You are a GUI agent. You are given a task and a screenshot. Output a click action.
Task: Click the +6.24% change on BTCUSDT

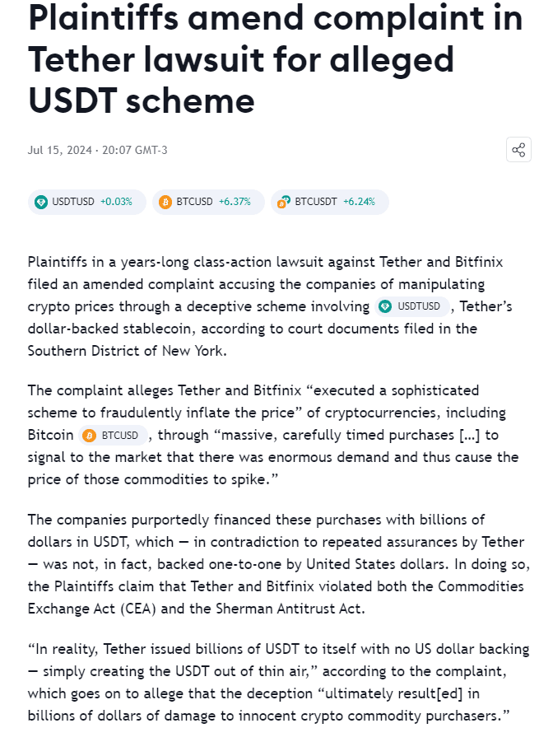pyautogui.click(x=359, y=202)
